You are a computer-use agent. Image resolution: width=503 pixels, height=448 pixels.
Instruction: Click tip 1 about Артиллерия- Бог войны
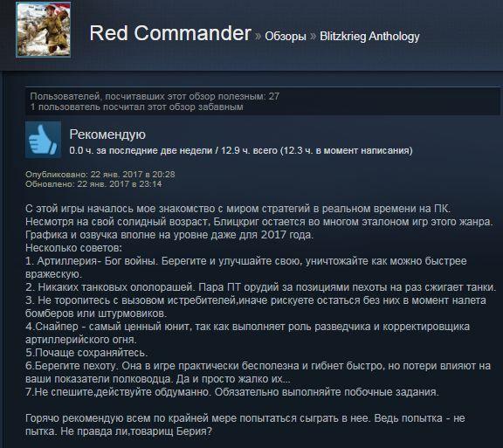point(246,267)
